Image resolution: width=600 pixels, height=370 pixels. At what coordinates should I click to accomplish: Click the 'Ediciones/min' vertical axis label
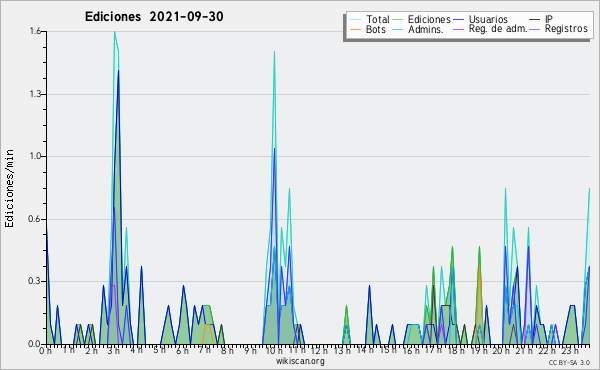point(9,188)
